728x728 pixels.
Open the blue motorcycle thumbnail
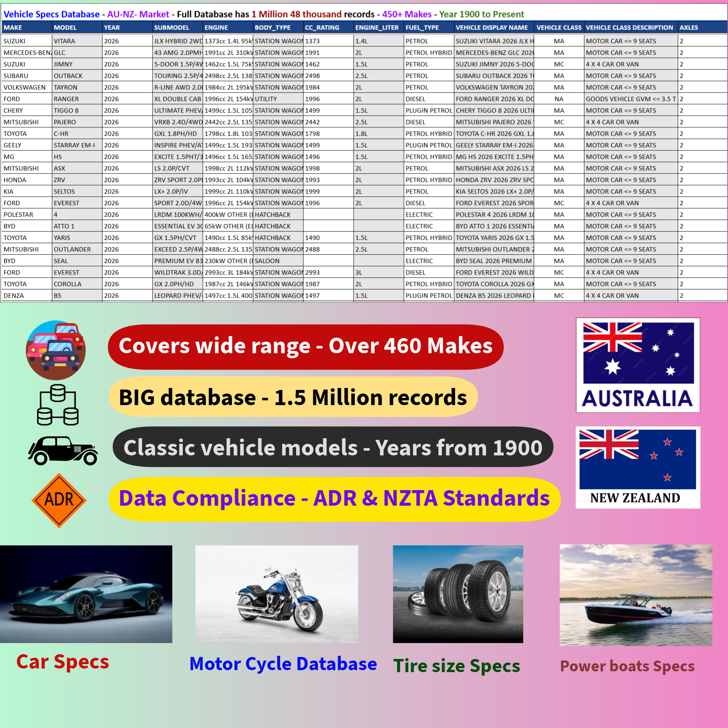pos(277,594)
